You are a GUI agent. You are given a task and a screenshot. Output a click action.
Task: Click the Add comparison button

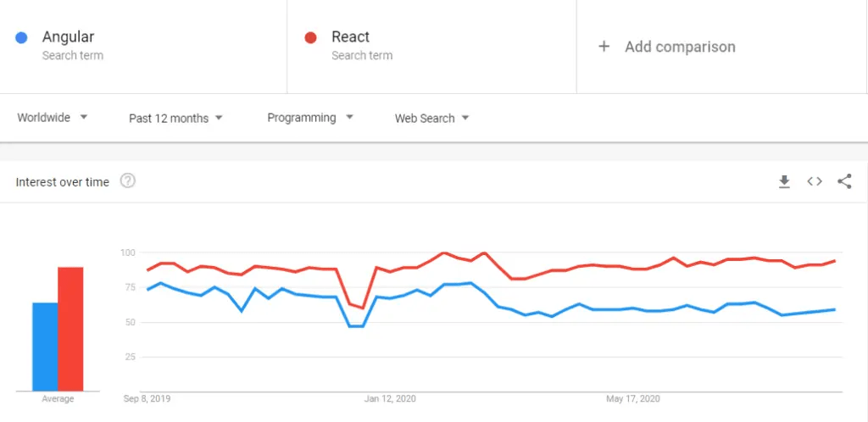pyautogui.click(x=721, y=47)
